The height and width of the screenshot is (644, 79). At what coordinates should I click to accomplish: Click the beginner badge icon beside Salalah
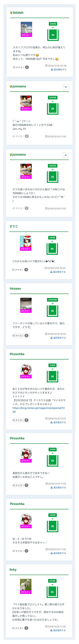11,13
